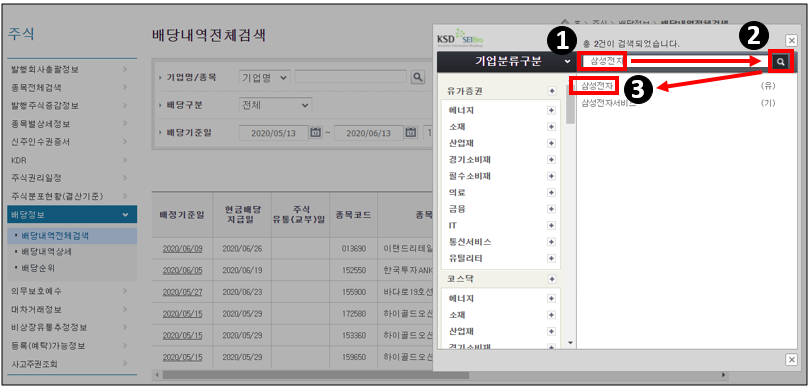Open 발행주식증감정보 sidebar menu
The height and width of the screenshot is (389, 811).
(x=72, y=106)
